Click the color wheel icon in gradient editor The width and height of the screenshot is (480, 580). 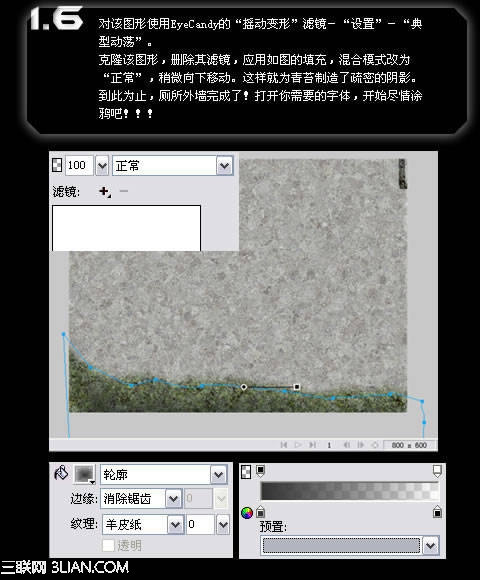[x=247, y=513]
